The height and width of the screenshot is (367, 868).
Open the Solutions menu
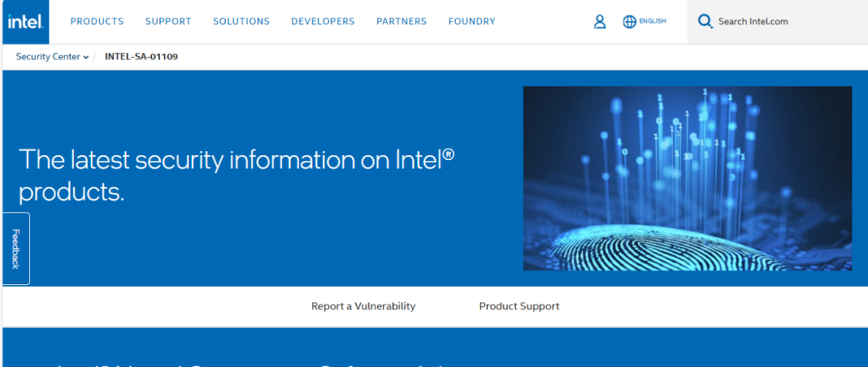tap(241, 22)
